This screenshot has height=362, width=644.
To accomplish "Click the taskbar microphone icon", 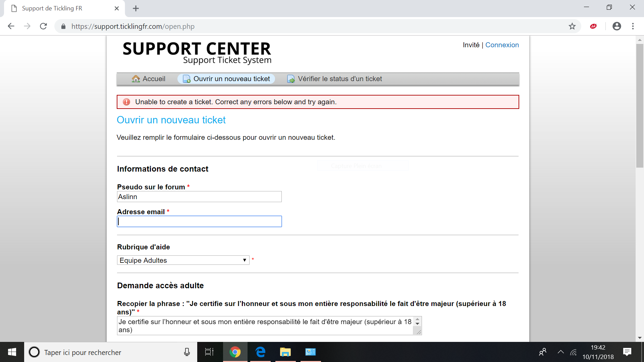I will (187, 352).
